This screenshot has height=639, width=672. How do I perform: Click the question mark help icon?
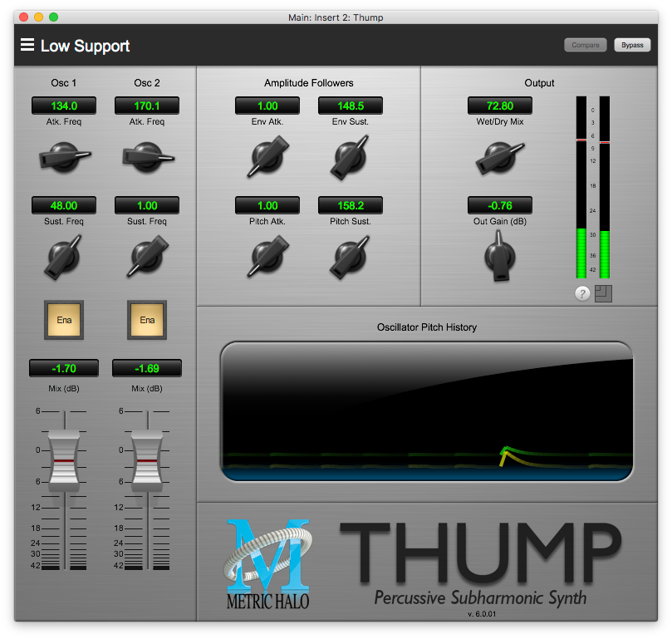[582, 293]
